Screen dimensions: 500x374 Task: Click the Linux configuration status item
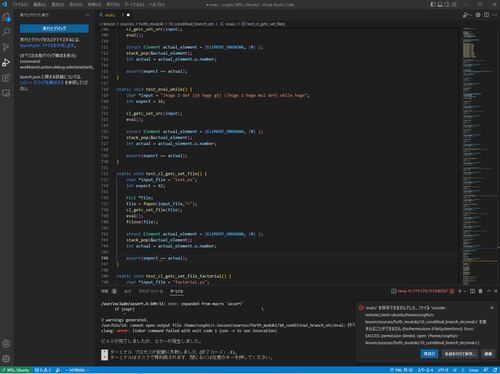[x=474, y=370]
